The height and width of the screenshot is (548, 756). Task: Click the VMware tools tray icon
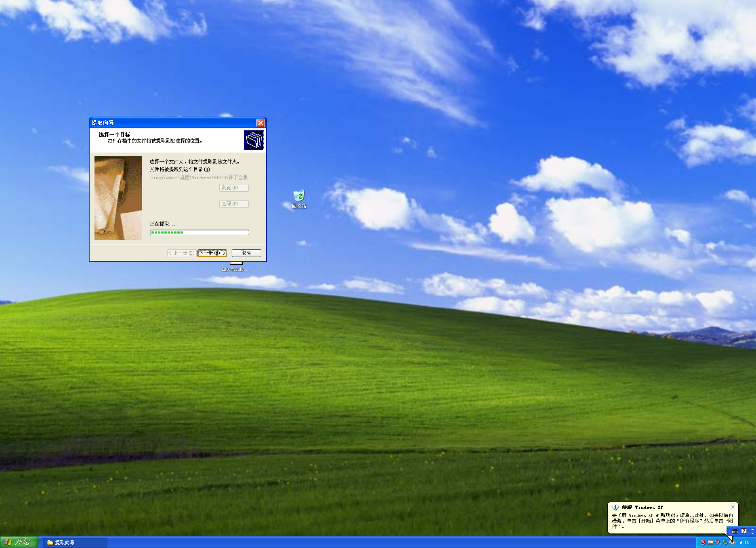click(x=710, y=542)
